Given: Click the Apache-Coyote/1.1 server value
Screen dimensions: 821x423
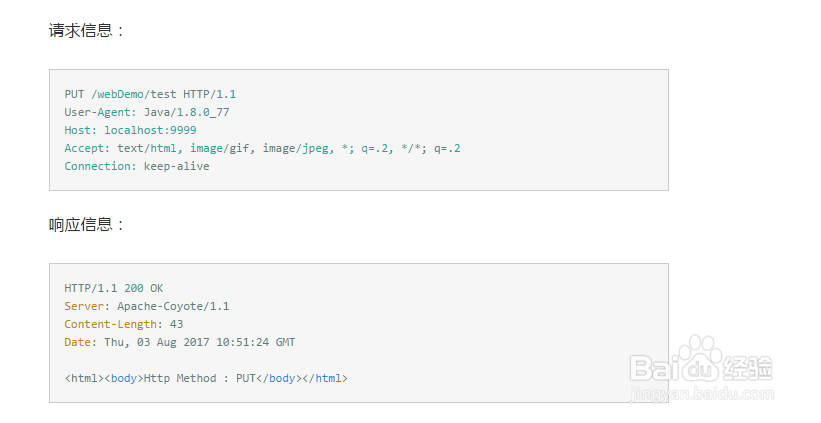Looking at the screenshot, I should [x=173, y=306].
